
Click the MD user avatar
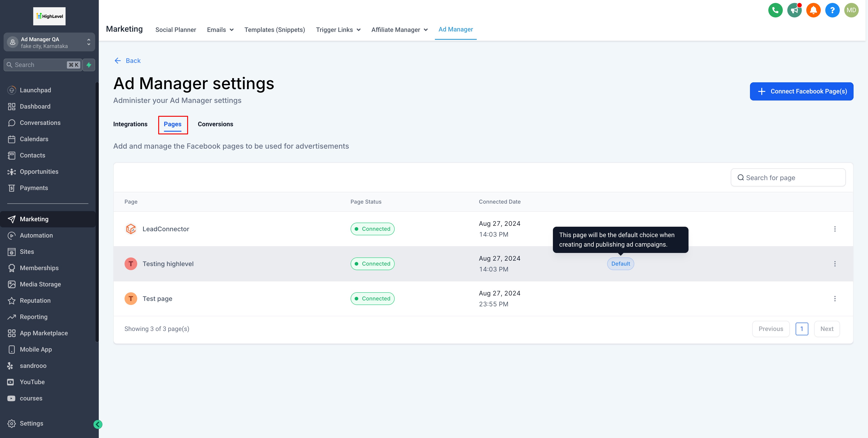(851, 10)
